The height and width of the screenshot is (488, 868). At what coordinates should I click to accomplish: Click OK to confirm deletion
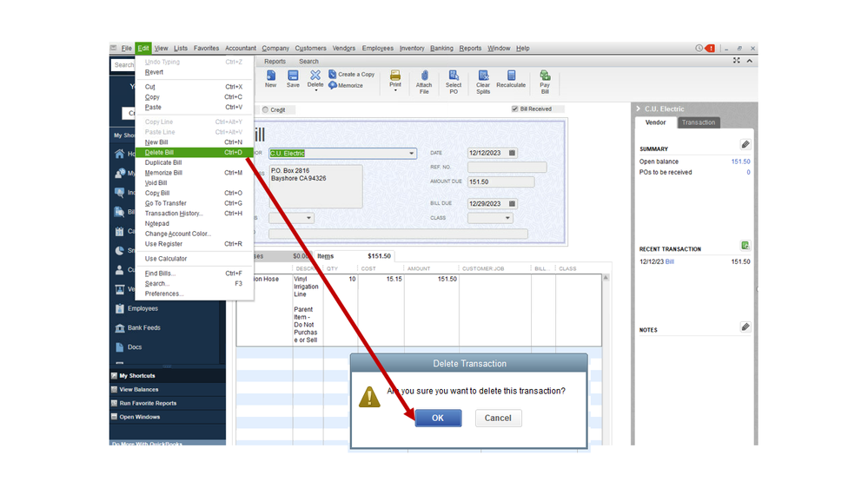pos(438,419)
